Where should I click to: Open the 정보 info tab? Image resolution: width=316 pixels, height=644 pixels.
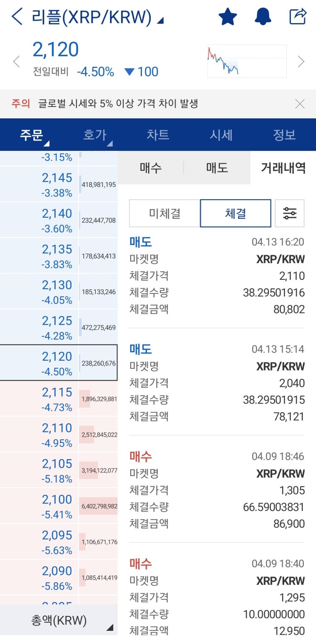click(x=285, y=135)
